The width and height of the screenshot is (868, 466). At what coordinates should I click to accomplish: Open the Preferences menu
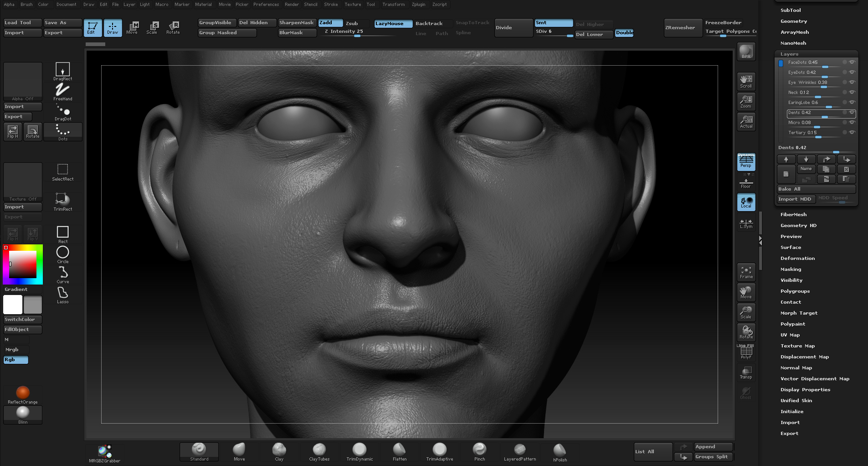(266, 5)
